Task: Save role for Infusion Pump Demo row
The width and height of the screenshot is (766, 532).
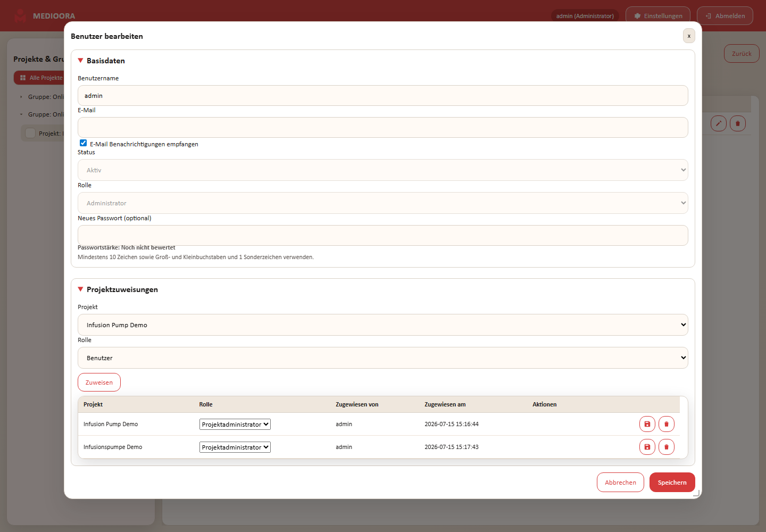Action: pyautogui.click(x=647, y=424)
